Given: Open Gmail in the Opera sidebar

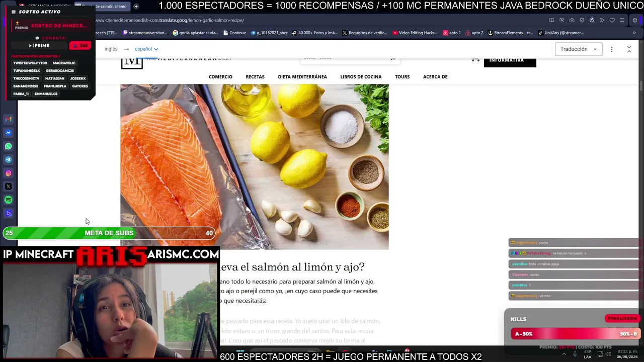Looking at the screenshot, I should [x=9, y=119].
